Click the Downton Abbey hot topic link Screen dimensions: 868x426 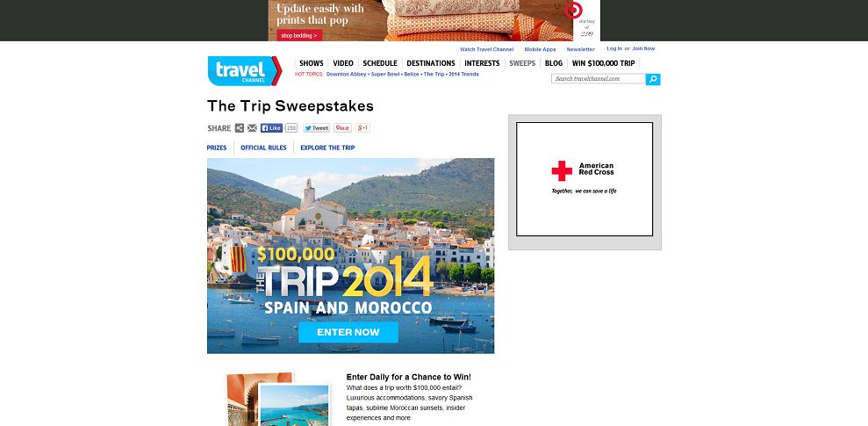pos(347,75)
